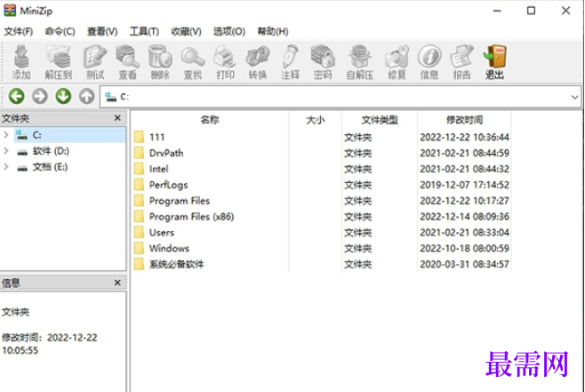Click the 转换 (Convert) toolbar icon

pos(258,62)
